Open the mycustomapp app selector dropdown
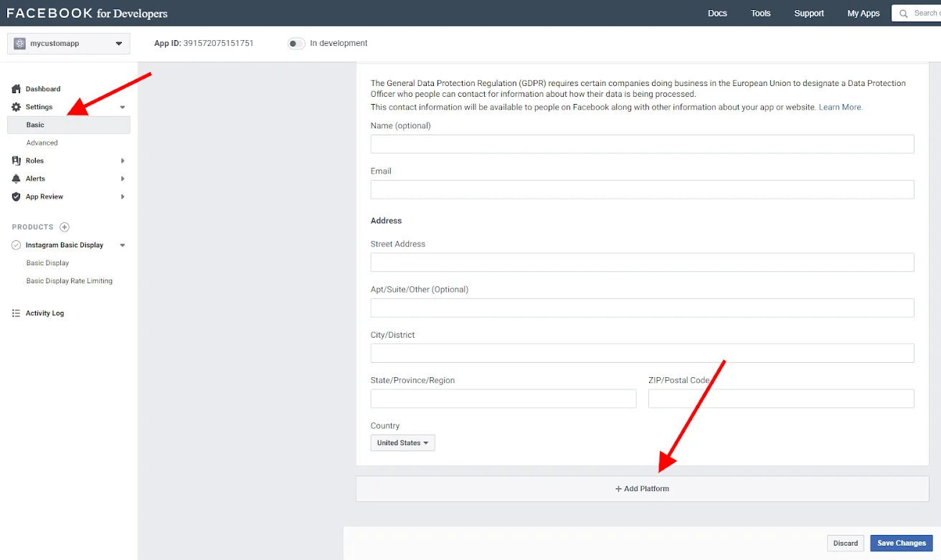The width and height of the screenshot is (941, 560). [x=69, y=44]
